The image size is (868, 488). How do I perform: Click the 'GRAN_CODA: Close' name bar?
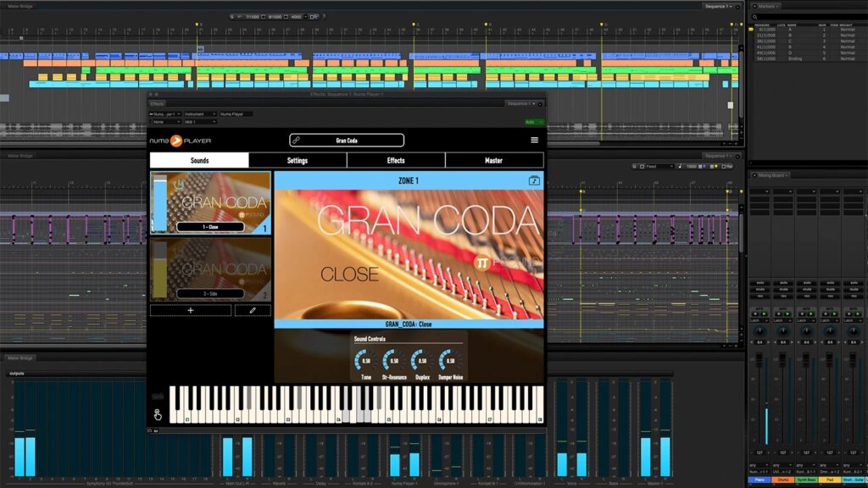409,324
